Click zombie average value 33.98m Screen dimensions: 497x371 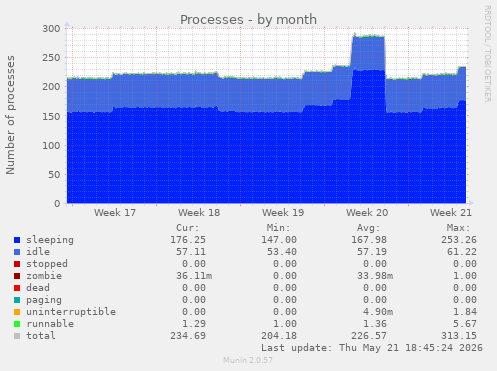pyautogui.click(x=375, y=276)
